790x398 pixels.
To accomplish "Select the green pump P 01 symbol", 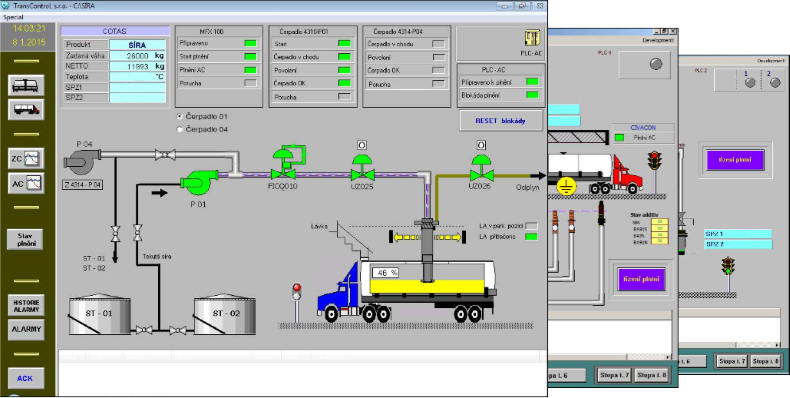I will pyautogui.click(x=200, y=182).
